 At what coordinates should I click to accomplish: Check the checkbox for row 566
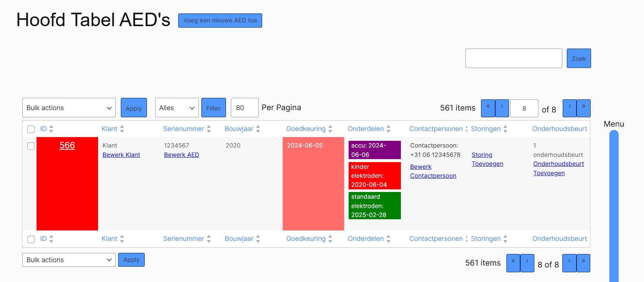tap(31, 146)
